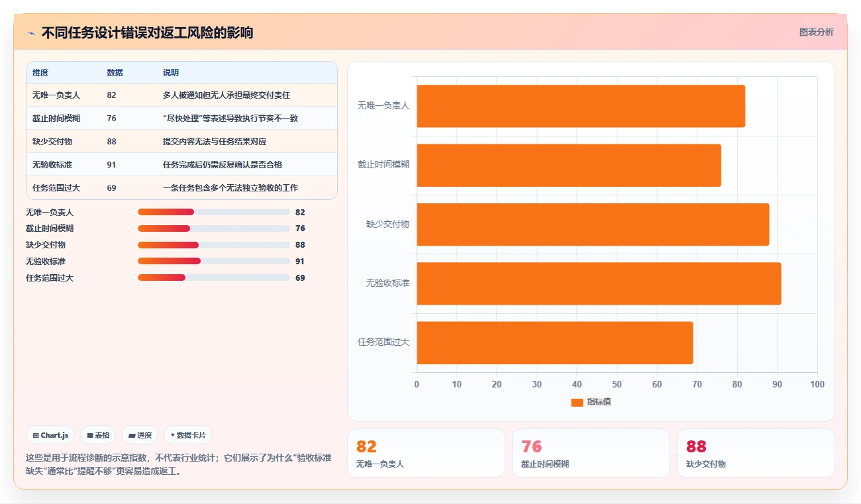Click the 数据卡片 chip

click(188, 435)
